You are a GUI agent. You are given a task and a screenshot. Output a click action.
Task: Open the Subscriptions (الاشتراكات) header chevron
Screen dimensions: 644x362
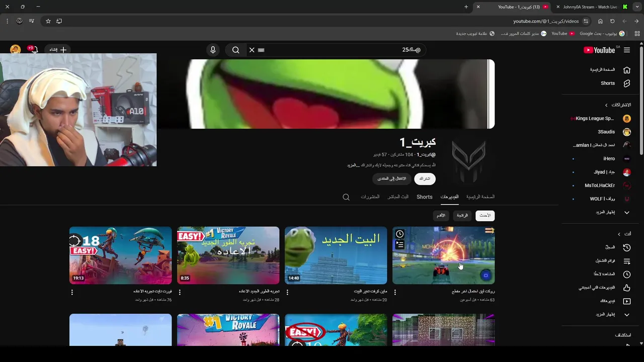click(x=606, y=105)
